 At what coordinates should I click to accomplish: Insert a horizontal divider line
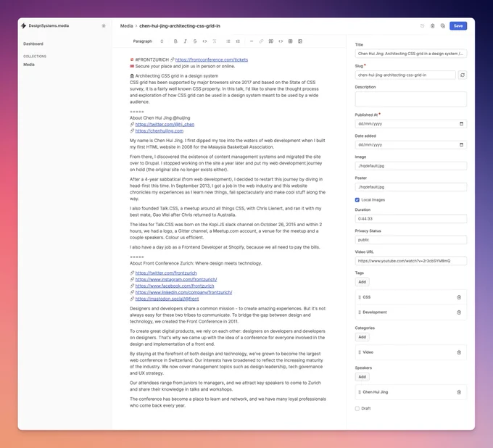pos(252,41)
